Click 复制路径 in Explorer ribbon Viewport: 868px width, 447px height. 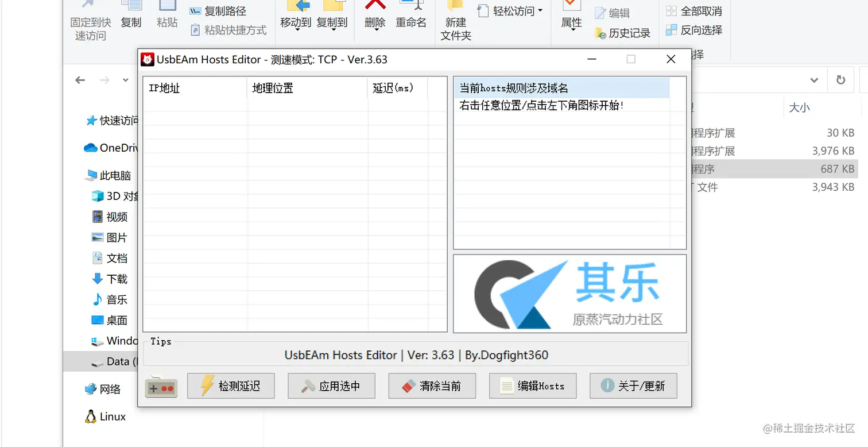point(218,11)
